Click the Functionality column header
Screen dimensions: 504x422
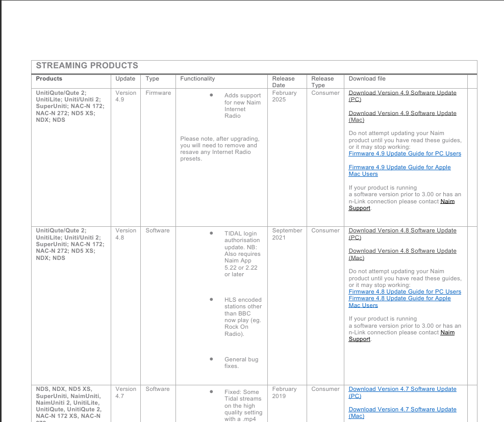point(197,79)
